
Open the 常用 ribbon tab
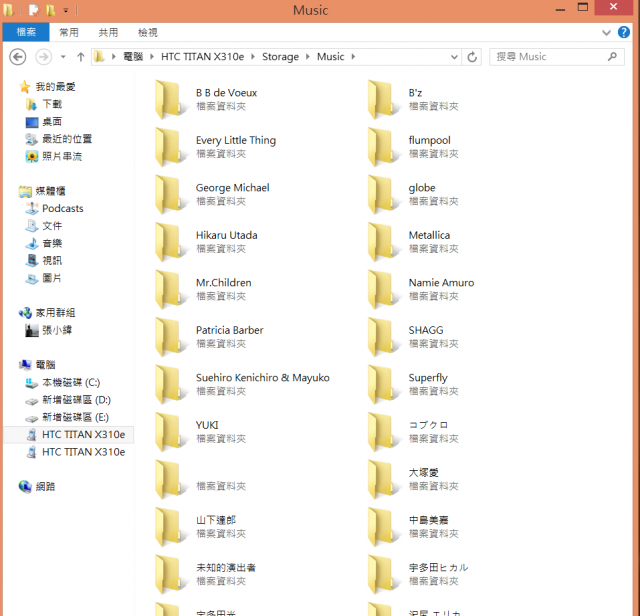(x=69, y=32)
